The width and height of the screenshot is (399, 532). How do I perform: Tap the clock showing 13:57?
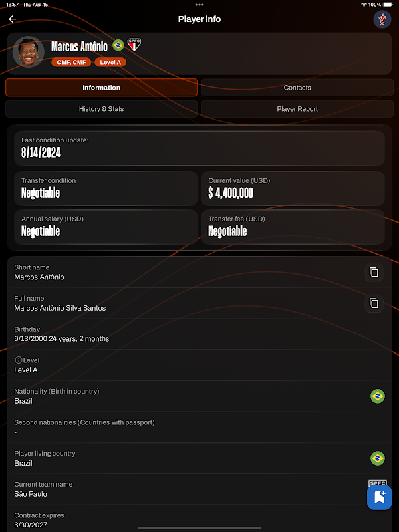12,5
